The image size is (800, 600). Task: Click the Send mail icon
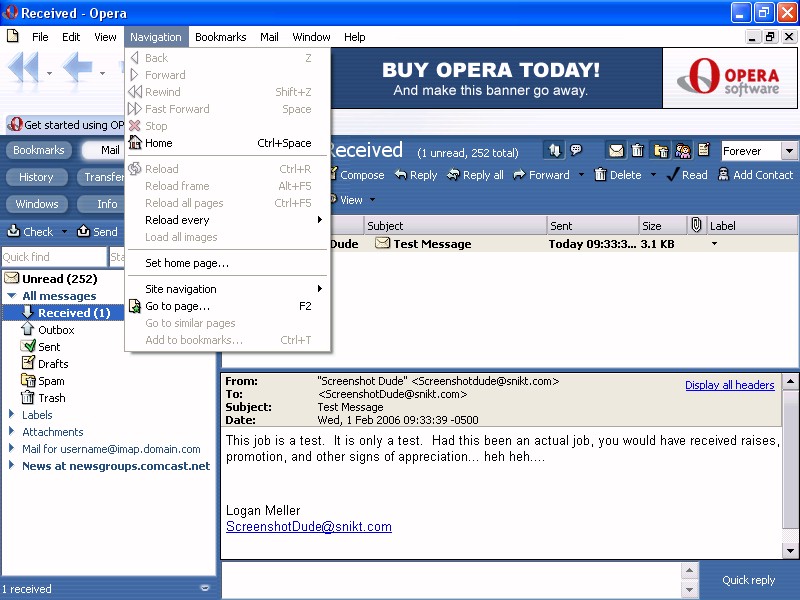pos(83,231)
